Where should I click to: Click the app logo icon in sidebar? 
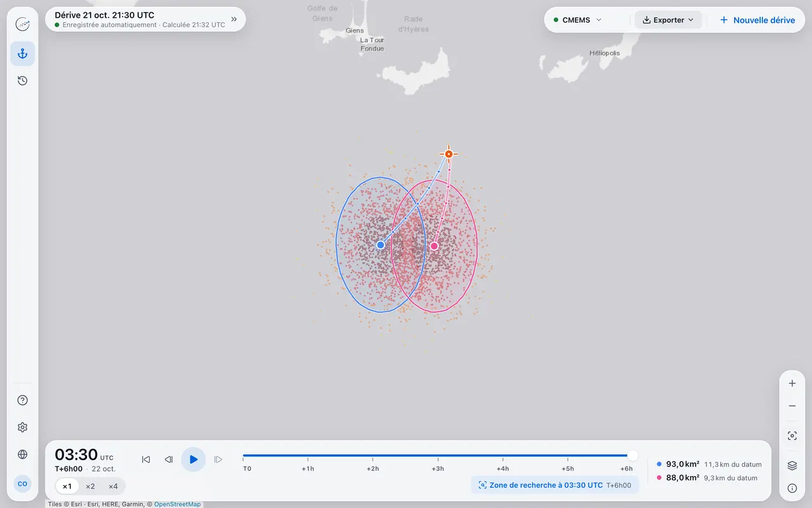(22, 25)
